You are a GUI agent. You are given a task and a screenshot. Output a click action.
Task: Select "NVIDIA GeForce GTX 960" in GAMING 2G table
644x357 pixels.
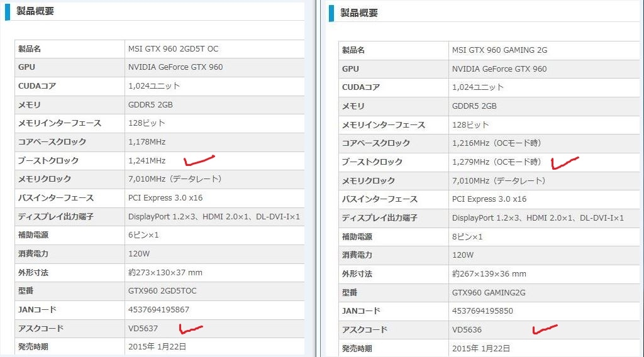(499, 69)
